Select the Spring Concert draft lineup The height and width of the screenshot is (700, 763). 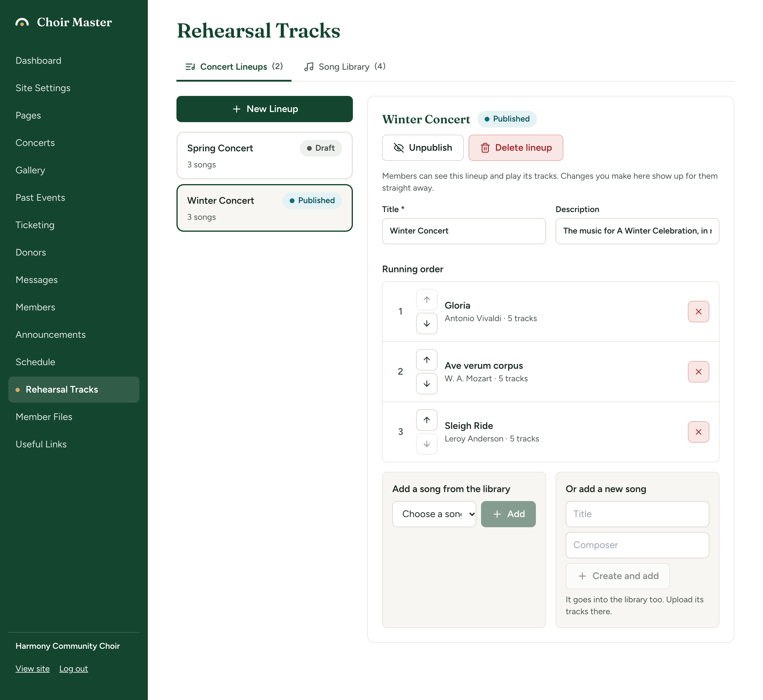[265, 156]
